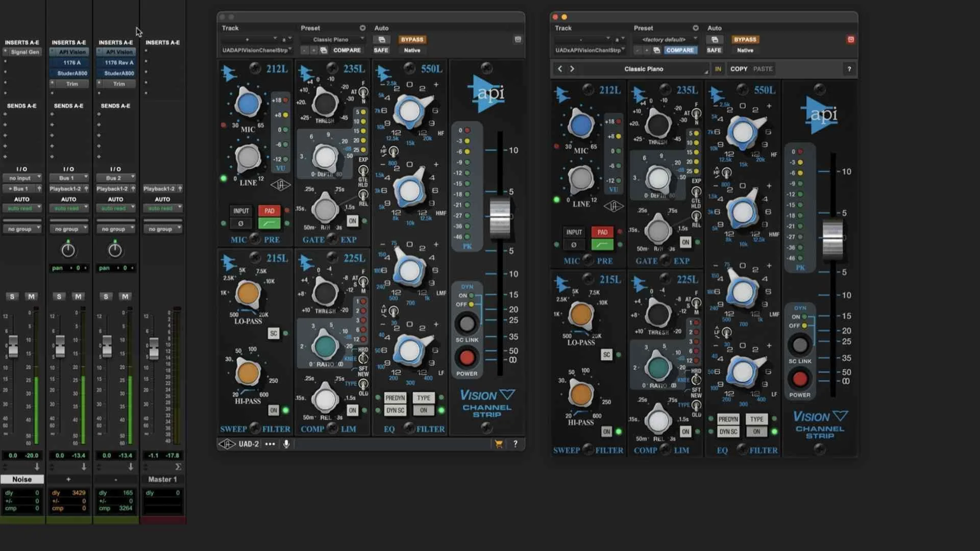Click PASTE in the preset toolbar
The height and width of the screenshot is (551, 980).
(763, 68)
